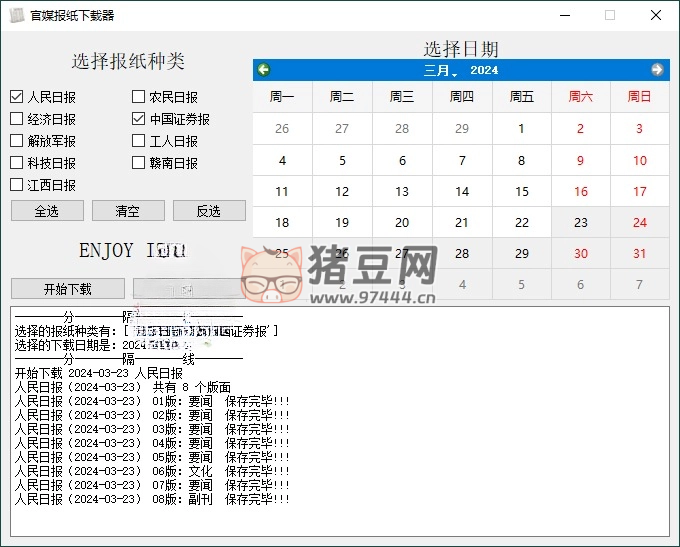Pick March 24 on the calendar
The width and height of the screenshot is (680, 547).
[640, 223]
